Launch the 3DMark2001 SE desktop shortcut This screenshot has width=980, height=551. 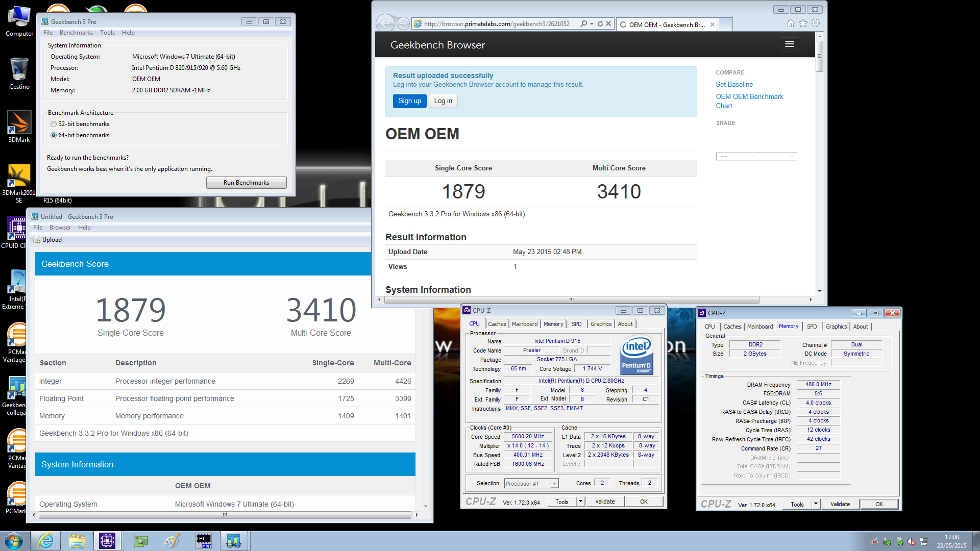click(19, 183)
